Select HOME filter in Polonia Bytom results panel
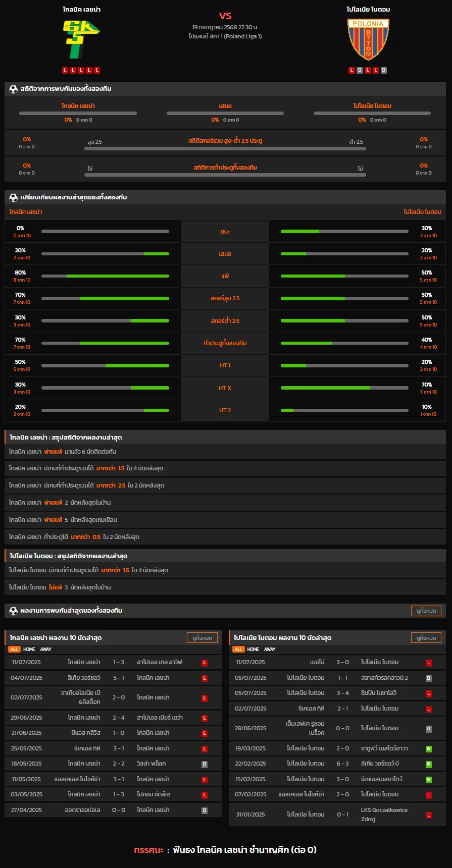 [254, 649]
